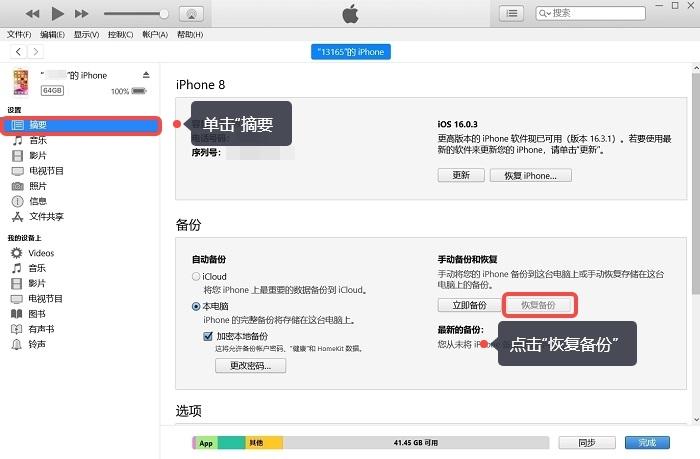
Task: Click the search input field
Action: click(591, 13)
